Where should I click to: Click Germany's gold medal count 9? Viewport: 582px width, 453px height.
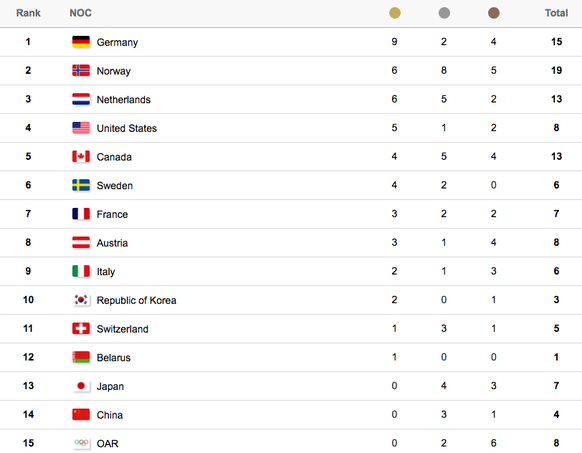394,42
